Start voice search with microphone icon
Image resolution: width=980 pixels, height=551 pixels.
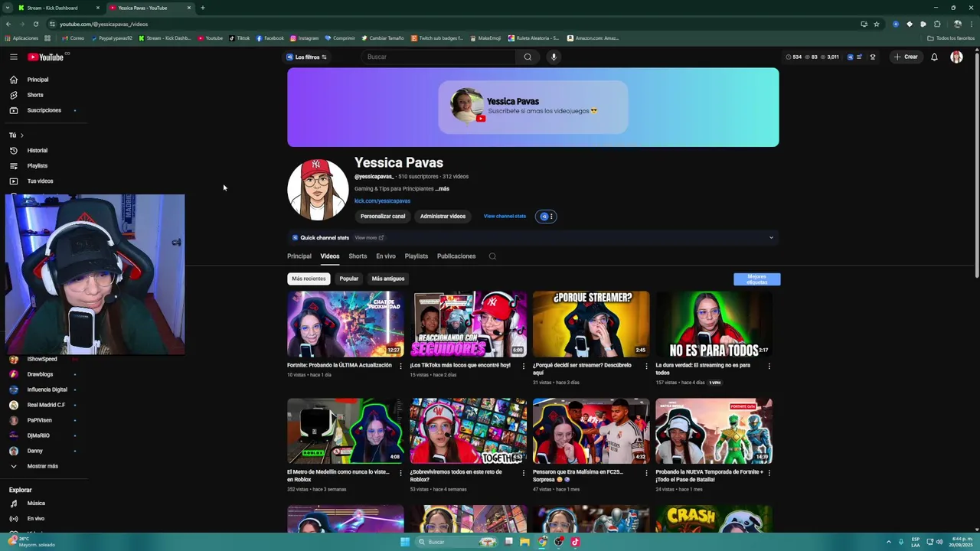[x=554, y=57]
